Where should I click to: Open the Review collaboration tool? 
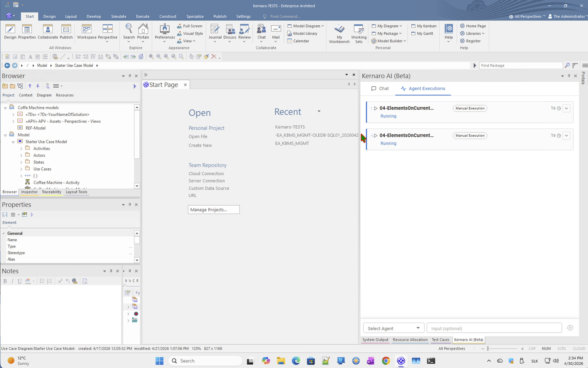(x=244, y=33)
